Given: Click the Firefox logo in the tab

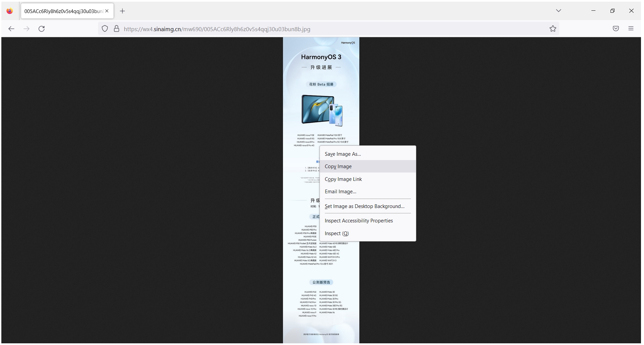Looking at the screenshot, I should tap(9, 11).
